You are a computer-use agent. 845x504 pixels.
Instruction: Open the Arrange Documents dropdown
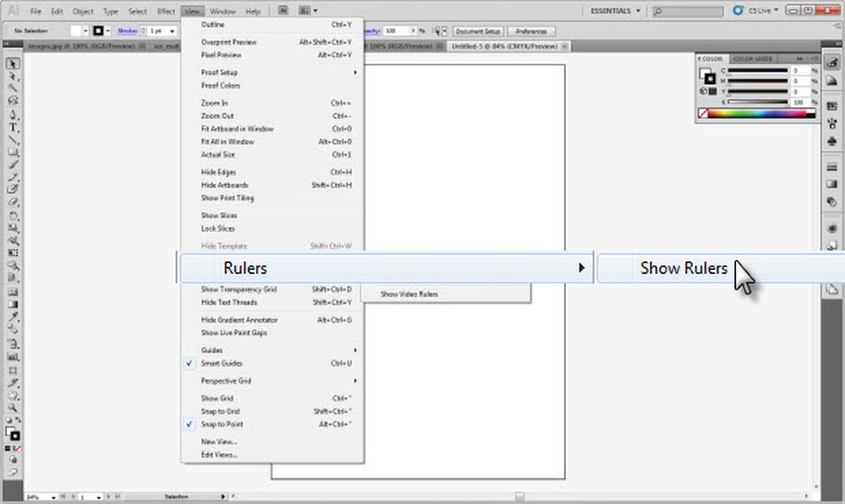pos(307,10)
